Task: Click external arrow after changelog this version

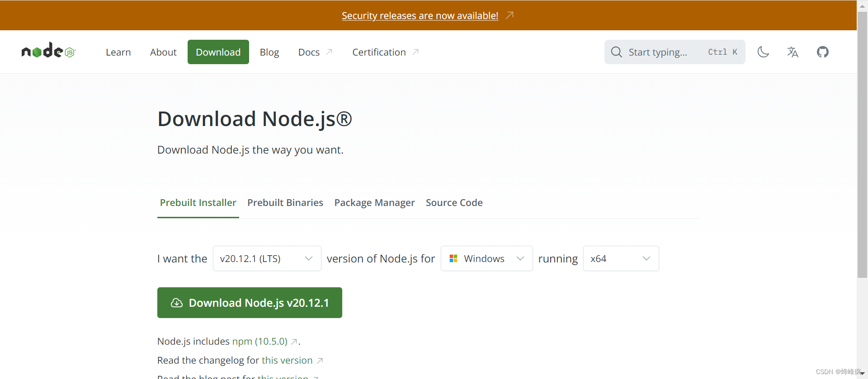Action: [x=320, y=361]
